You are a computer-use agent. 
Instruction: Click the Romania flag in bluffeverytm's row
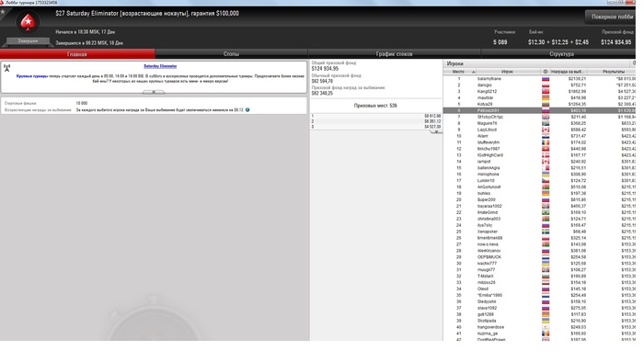[x=546, y=142]
